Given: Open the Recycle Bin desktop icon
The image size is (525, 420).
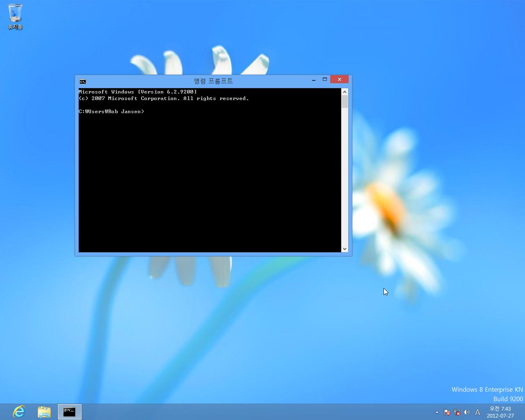Looking at the screenshot, I should 15,17.
